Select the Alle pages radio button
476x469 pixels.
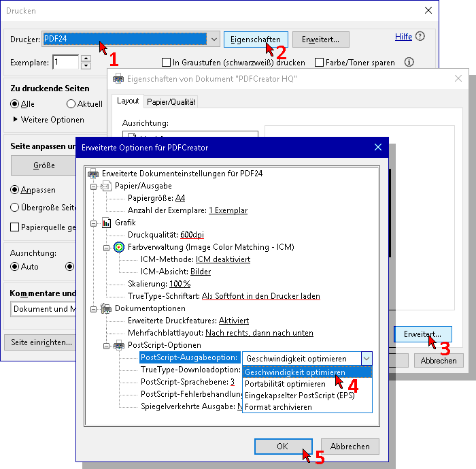point(15,104)
